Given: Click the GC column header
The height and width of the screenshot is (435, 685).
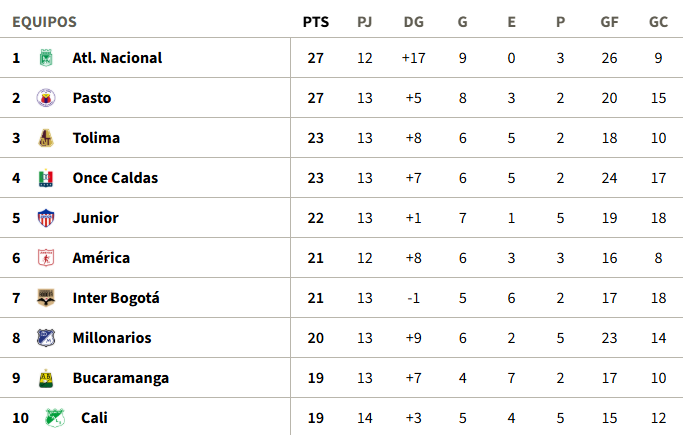Looking at the screenshot, I should tap(658, 22).
